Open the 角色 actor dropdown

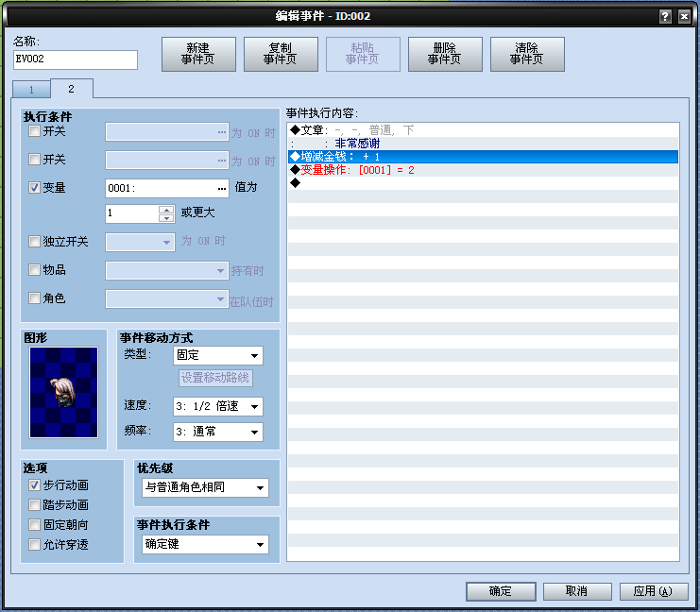point(167,298)
